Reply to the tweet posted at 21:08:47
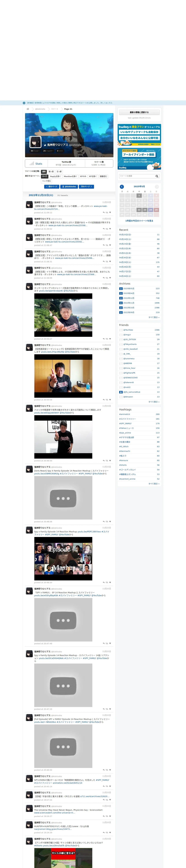This screenshot has width=186, height=868. click(x=104, y=245)
